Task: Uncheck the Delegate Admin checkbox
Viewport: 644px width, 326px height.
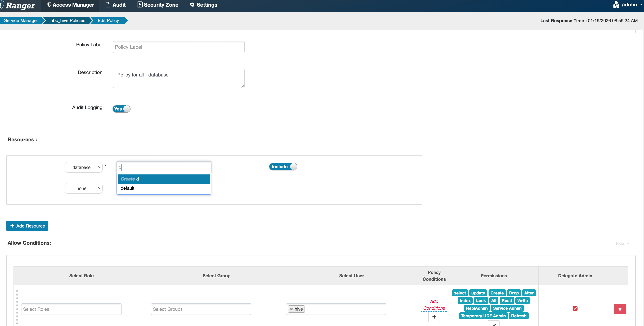Action: (575, 308)
